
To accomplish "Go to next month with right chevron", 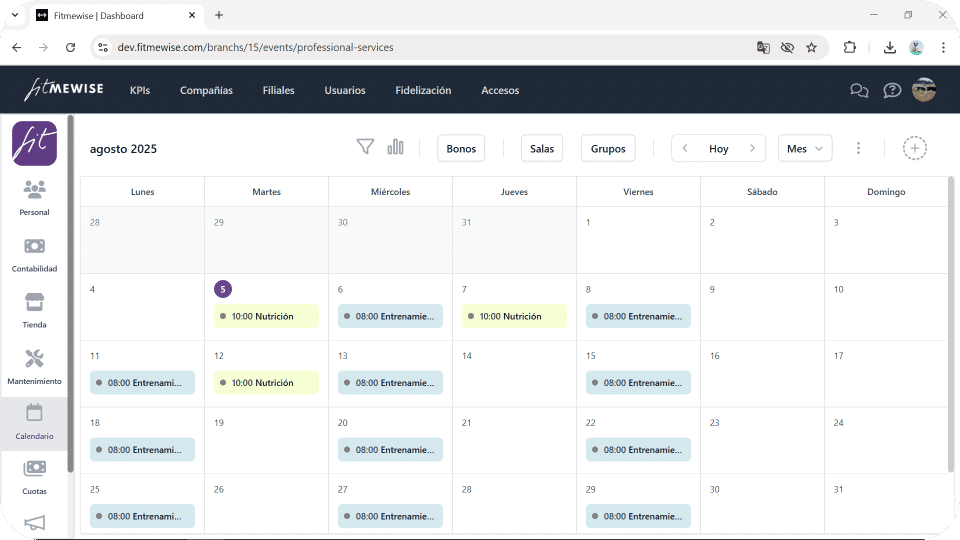I will point(752,148).
